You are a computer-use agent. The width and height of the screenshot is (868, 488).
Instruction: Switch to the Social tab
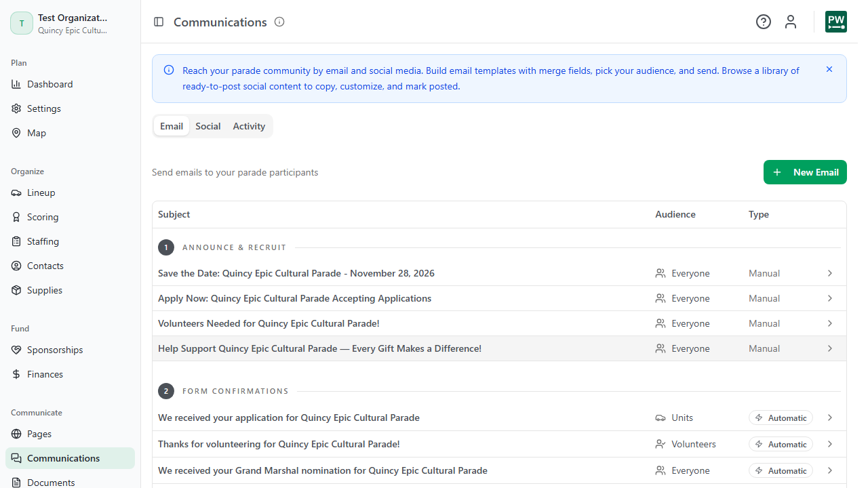208,126
